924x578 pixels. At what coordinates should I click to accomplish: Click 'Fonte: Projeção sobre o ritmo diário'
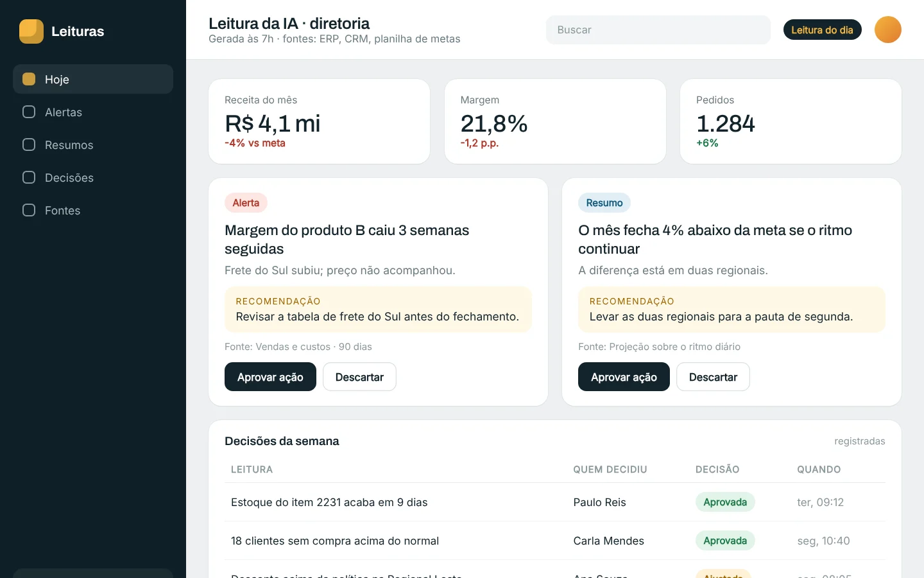tap(659, 347)
